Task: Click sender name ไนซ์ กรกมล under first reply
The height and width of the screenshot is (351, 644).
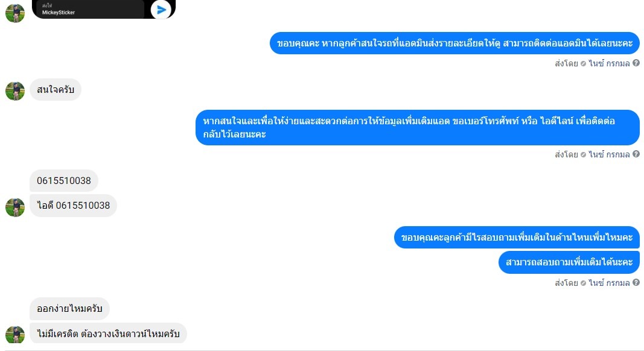Action: coord(609,63)
